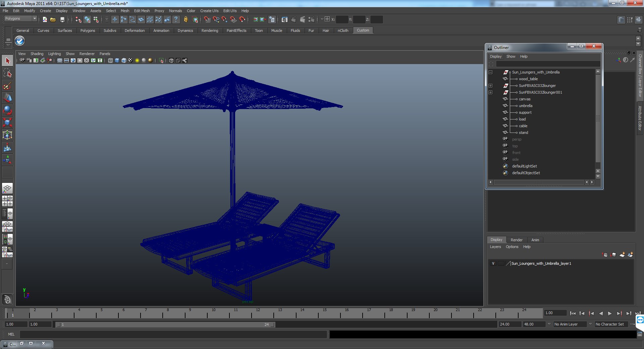Image resolution: width=644 pixels, height=349 pixels.
Task: Toggle the display type box of layer1
Action: click(501, 263)
